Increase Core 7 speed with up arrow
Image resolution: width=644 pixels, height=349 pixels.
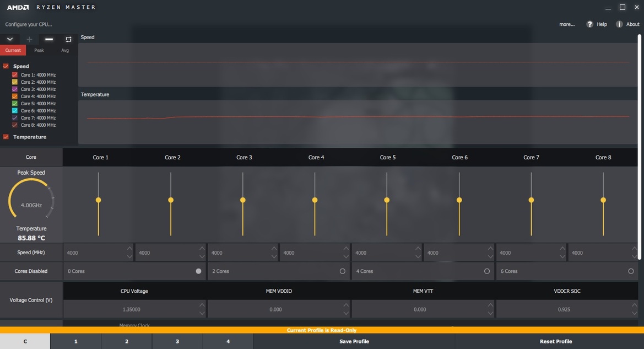pos(562,248)
